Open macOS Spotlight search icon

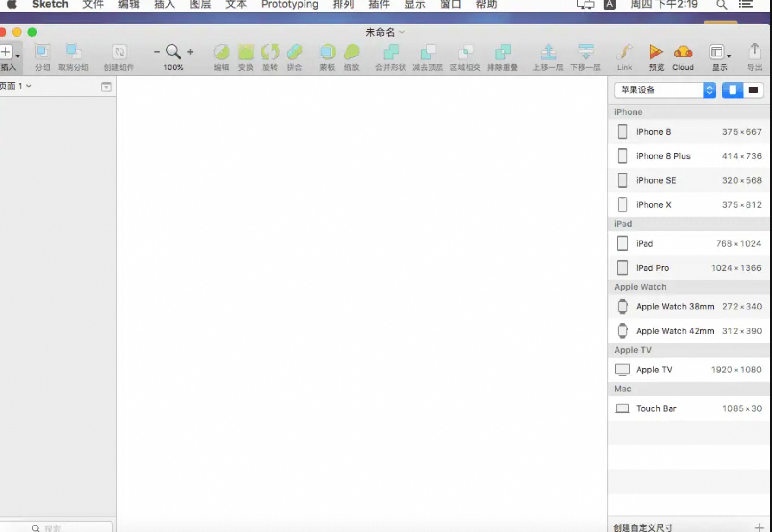coord(721,5)
